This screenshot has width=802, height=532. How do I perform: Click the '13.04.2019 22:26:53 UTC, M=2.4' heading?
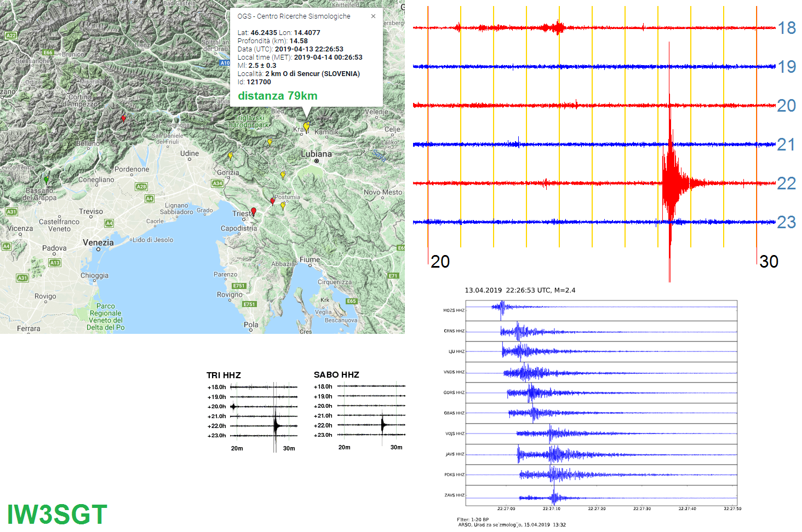tap(520, 291)
